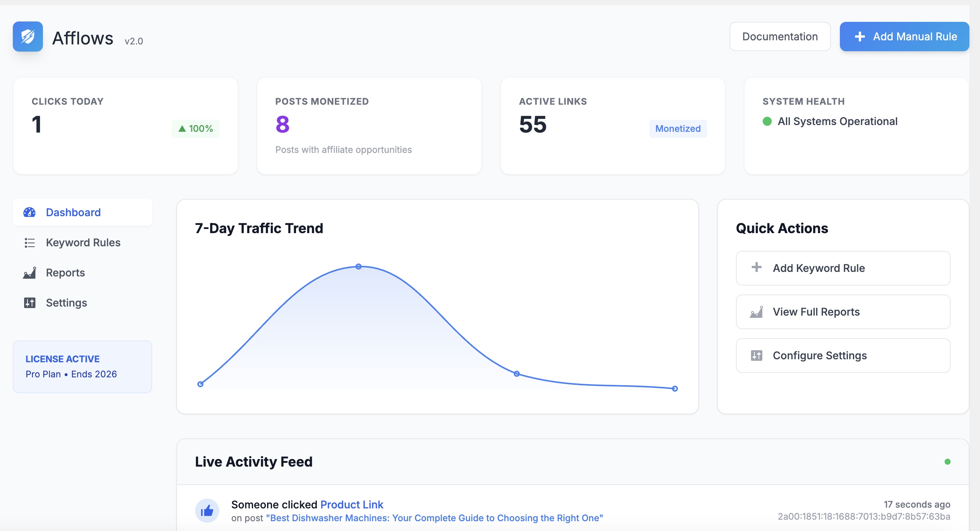This screenshot has height=531, width=980.
Task: Click the green live indicator on Activity Feed
Action: point(947,461)
